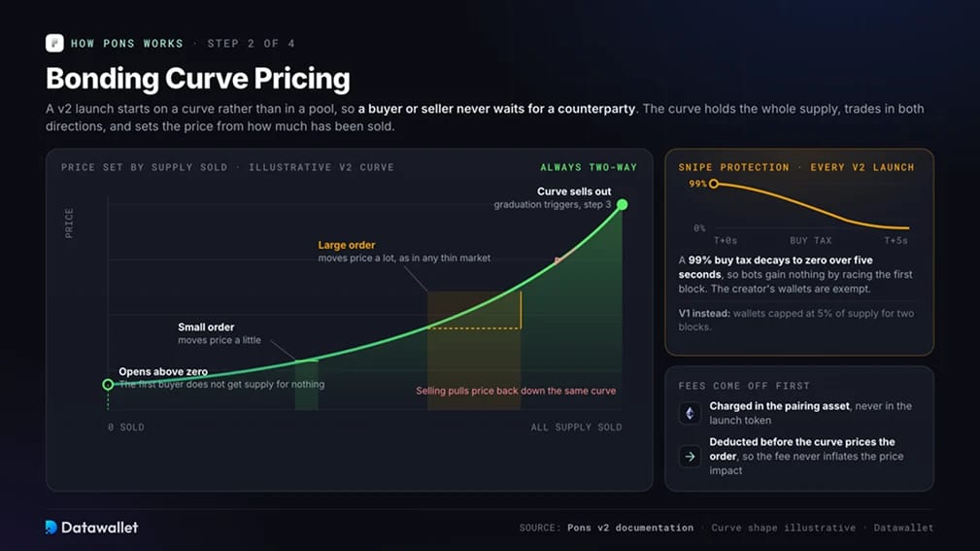
Task: Click the Pons v2 documentation source text
Action: (630, 528)
